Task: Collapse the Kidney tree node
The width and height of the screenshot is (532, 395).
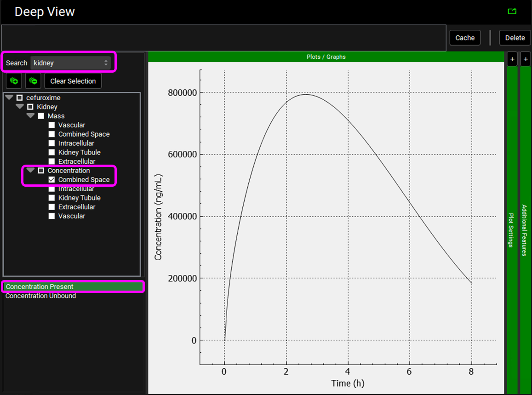Action: pos(20,107)
